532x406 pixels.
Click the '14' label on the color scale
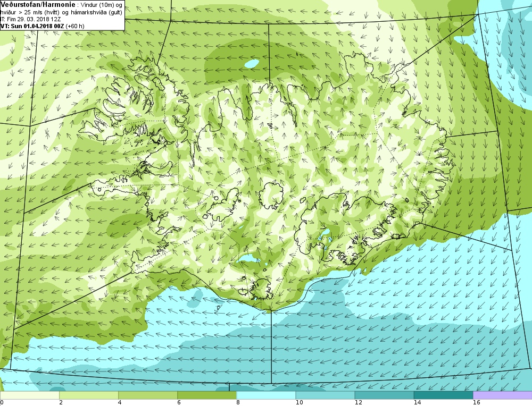[x=417, y=403]
